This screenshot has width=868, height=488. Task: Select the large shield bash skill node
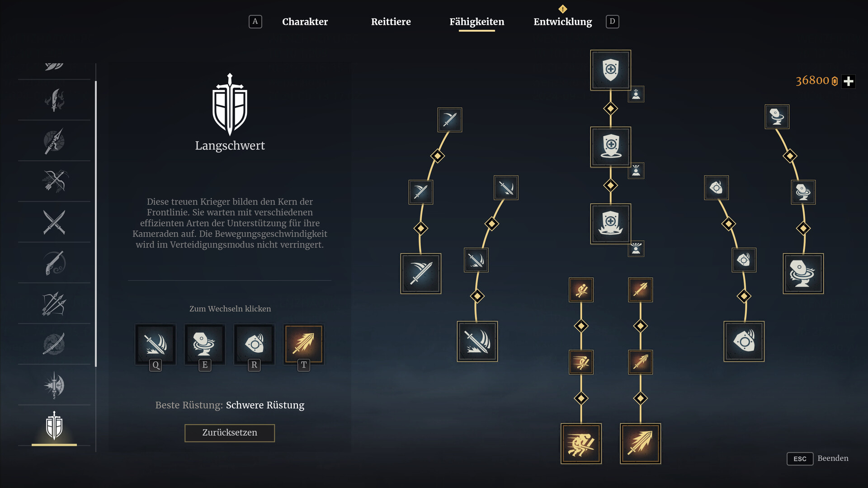click(744, 341)
